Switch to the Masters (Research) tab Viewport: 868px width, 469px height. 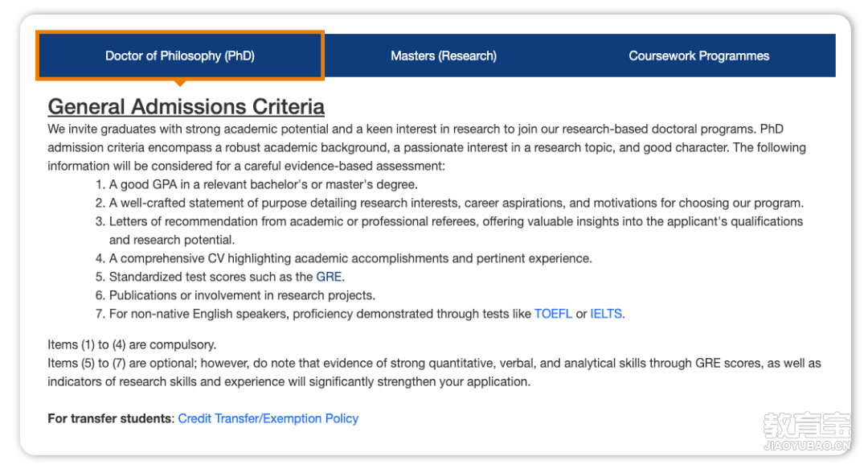(x=444, y=56)
